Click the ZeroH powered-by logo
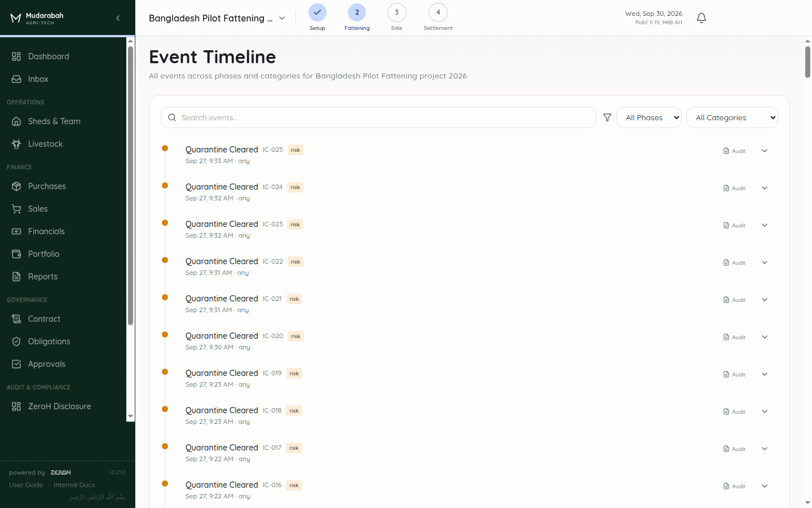 tap(60, 472)
